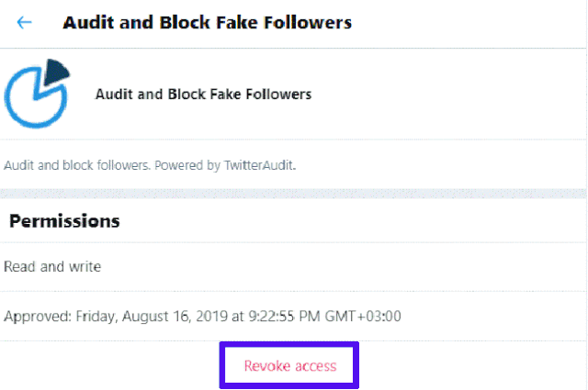Revoke access for this app
588x390 pixels.
(289, 365)
